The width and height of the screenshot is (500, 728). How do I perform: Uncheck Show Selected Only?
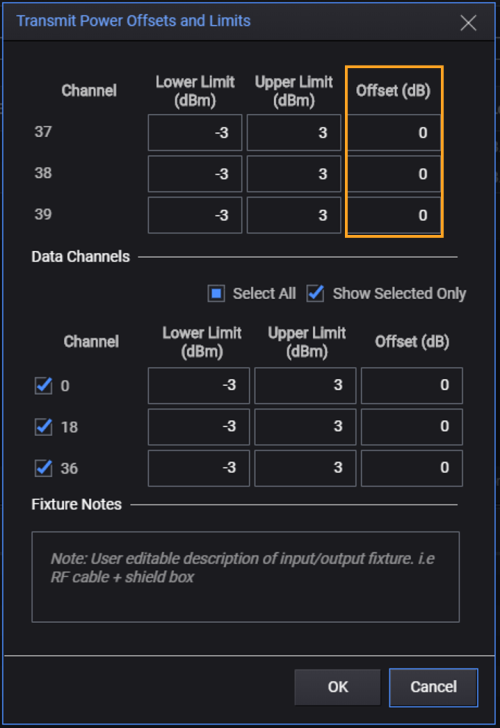[x=315, y=293]
